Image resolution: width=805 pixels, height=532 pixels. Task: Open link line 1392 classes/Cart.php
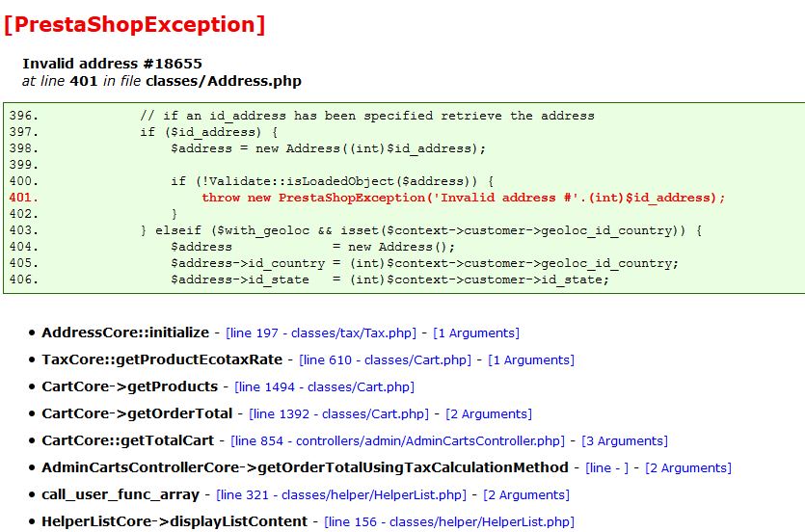tap(338, 414)
